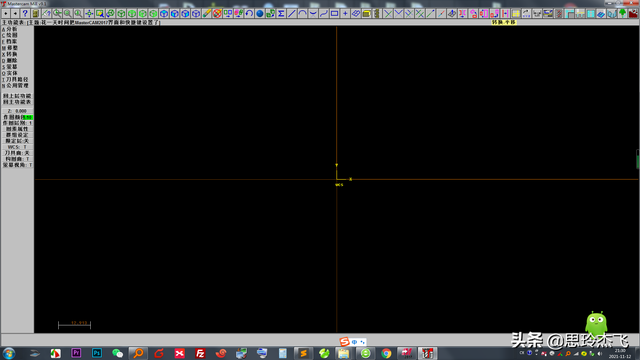Open the 作图层别 drawing level selector

coord(17,123)
